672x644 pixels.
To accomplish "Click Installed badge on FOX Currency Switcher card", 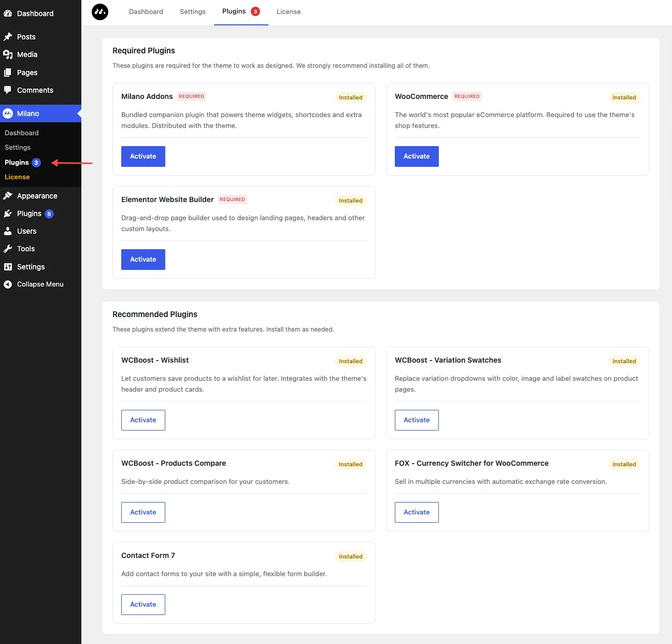I will click(x=624, y=464).
